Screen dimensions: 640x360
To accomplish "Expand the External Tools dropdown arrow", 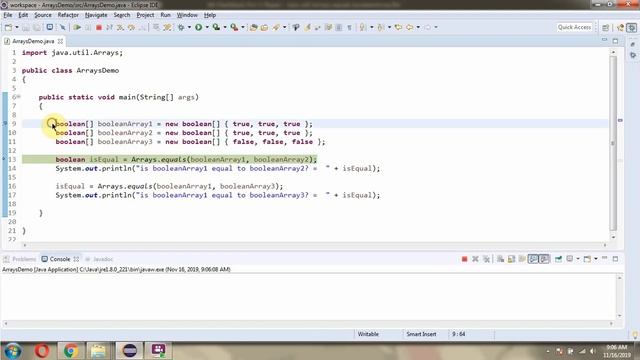I will click(x=243, y=27).
